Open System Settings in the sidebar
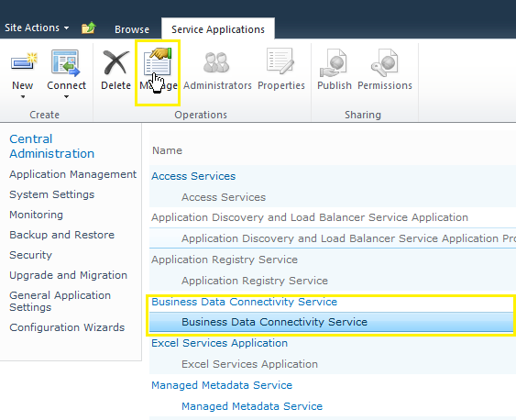The image size is (516, 420). (51, 194)
